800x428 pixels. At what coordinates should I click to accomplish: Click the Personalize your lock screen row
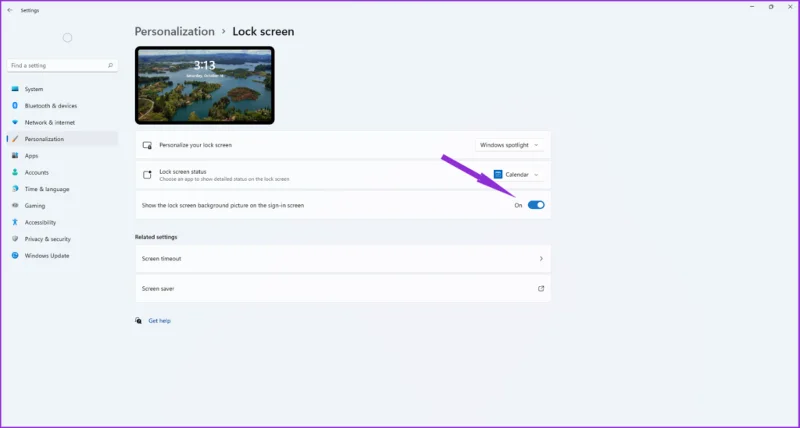click(x=343, y=145)
